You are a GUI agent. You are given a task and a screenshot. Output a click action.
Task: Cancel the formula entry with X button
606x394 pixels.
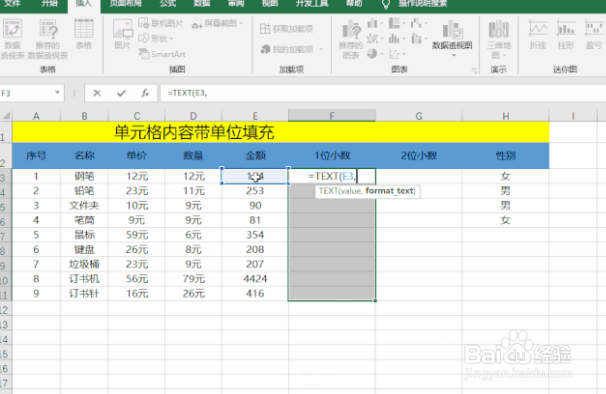[97, 93]
